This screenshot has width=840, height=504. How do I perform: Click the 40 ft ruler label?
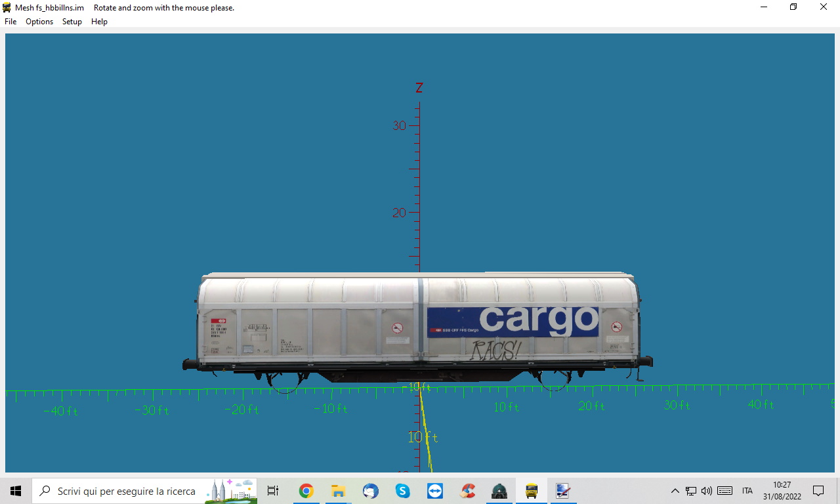coord(761,405)
